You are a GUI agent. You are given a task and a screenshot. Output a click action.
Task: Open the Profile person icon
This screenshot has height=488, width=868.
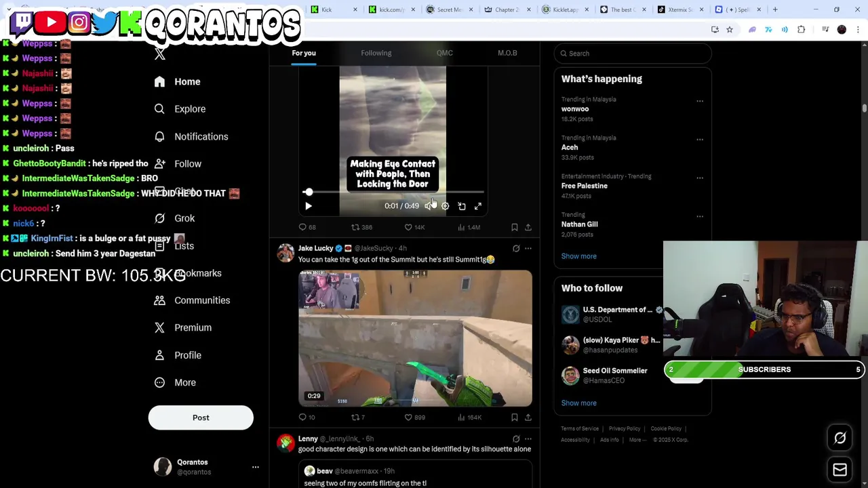(x=159, y=355)
